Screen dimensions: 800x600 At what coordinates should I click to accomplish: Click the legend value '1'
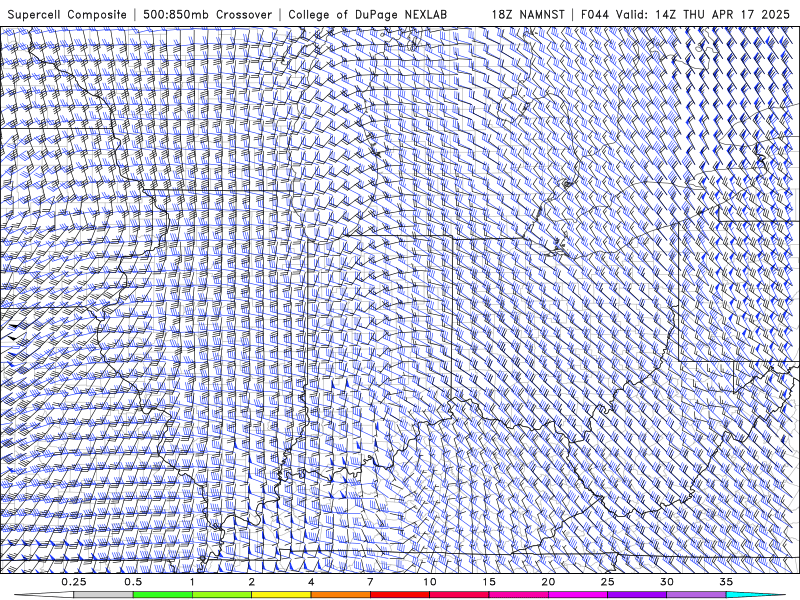pyautogui.click(x=192, y=582)
